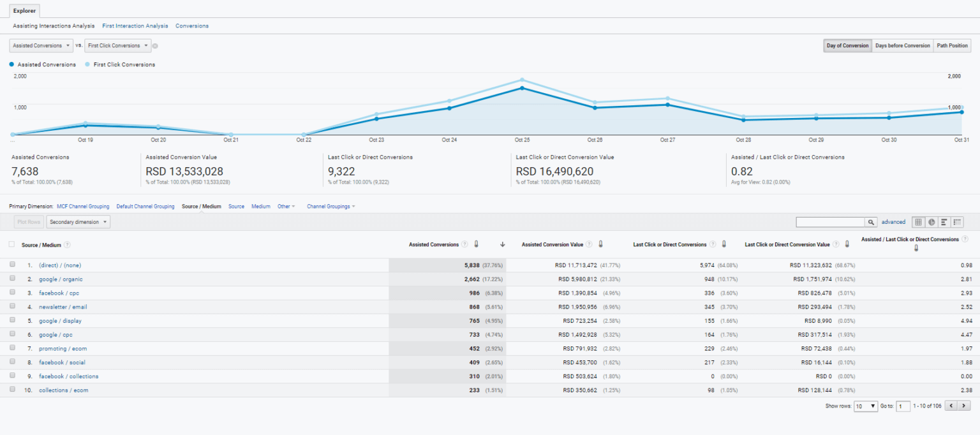Open help icon for Last Click or Direct Conversions column
Viewport: 980px width, 435px height.
point(712,244)
